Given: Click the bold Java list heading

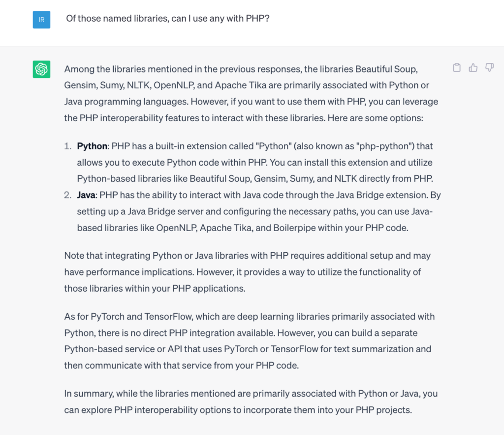Looking at the screenshot, I should 86,195.
